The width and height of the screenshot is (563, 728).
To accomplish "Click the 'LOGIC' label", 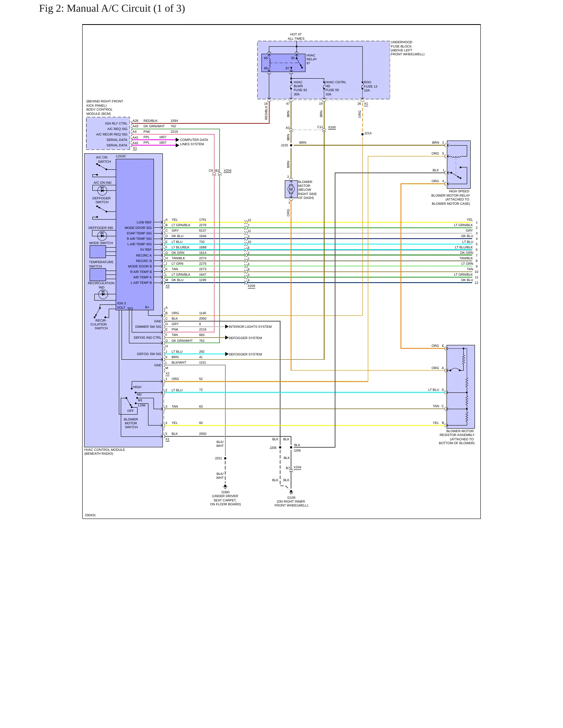I will [x=121, y=156].
